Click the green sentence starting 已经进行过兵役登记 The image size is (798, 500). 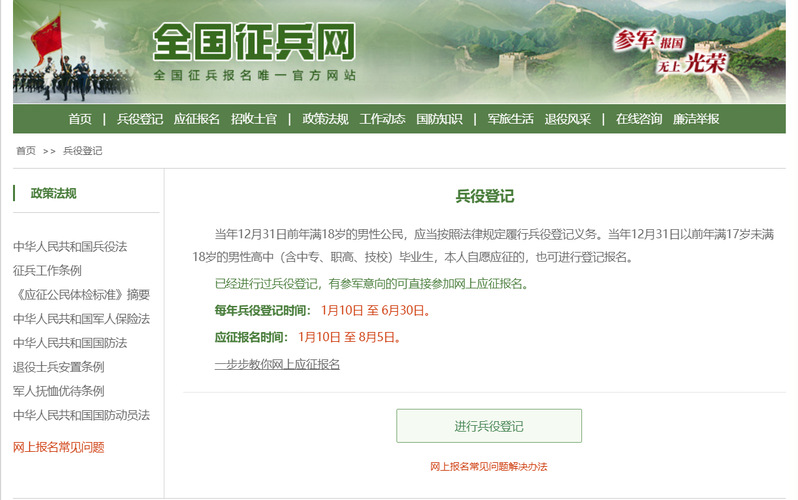[372, 284]
